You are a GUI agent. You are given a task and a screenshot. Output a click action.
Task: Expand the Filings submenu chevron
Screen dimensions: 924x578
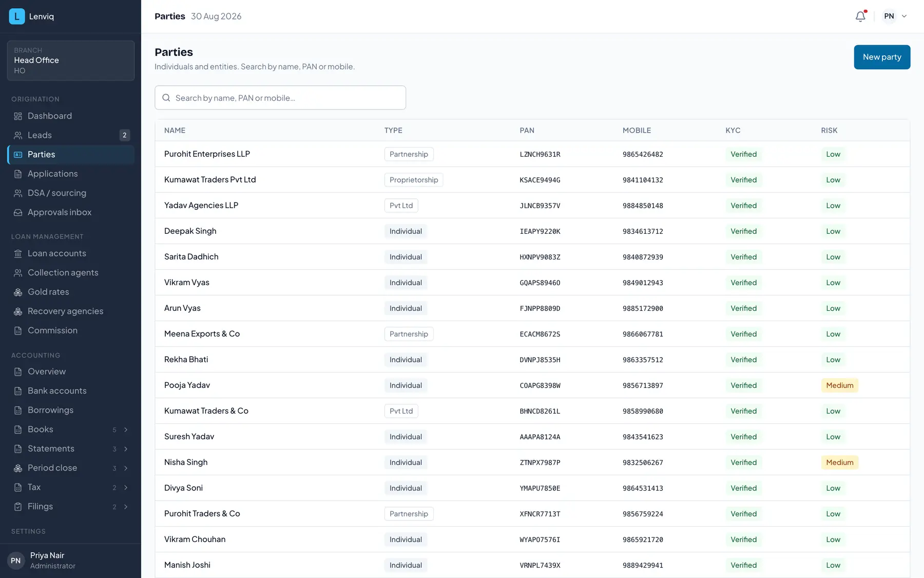point(126,507)
